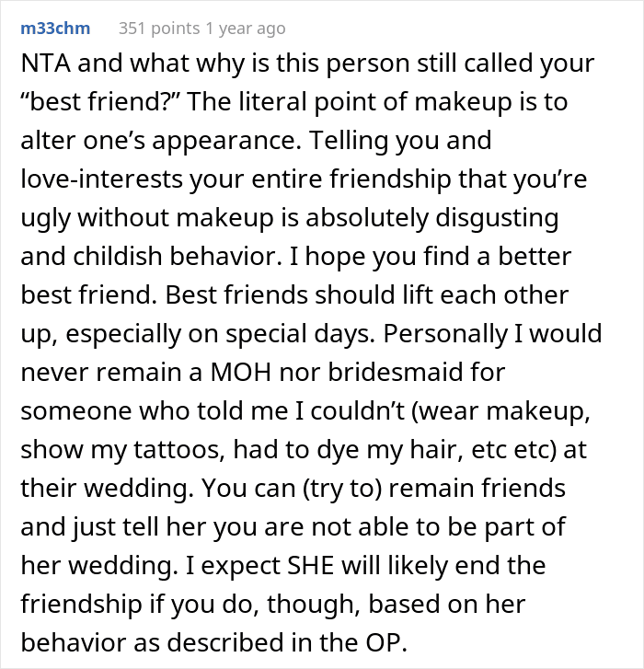Click the word 'disgusting' in the comment
This screenshot has width=644, height=669.
497,218
